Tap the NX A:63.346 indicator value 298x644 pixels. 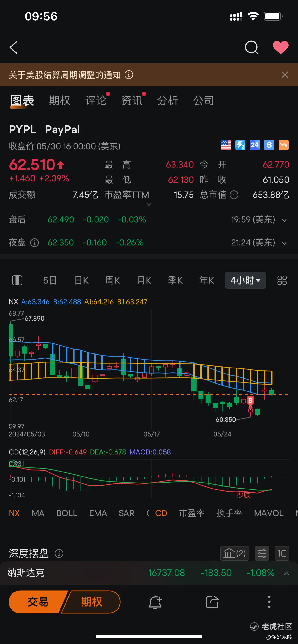(x=35, y=302)
